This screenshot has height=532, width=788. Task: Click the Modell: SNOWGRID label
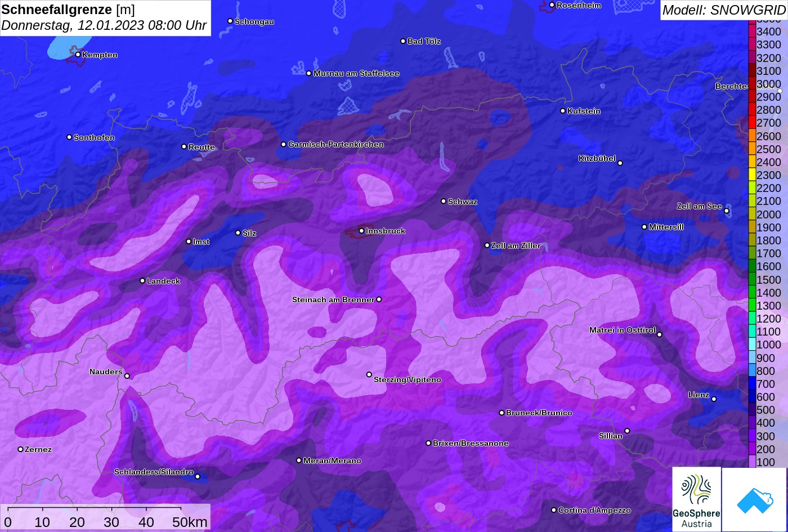[723, 10]
